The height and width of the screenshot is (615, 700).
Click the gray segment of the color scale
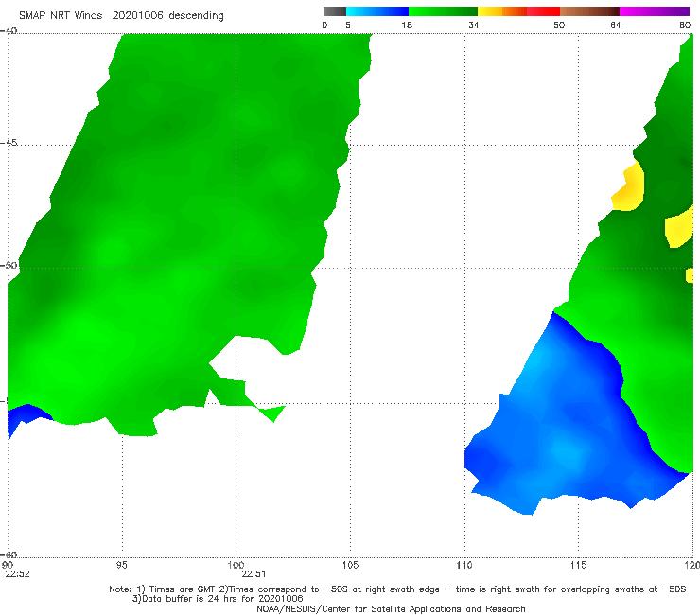[x=335, y=11]
